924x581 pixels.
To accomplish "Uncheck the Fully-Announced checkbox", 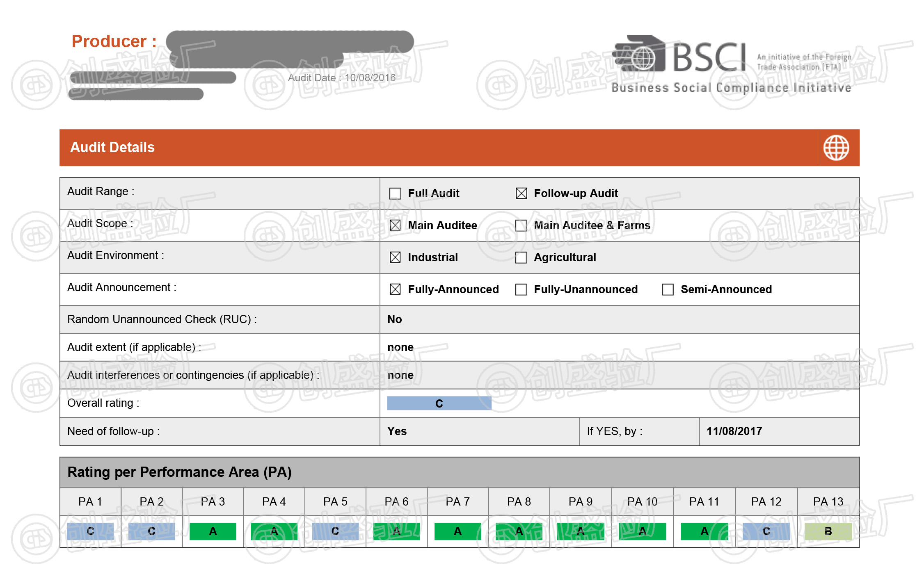I will 395,289.
